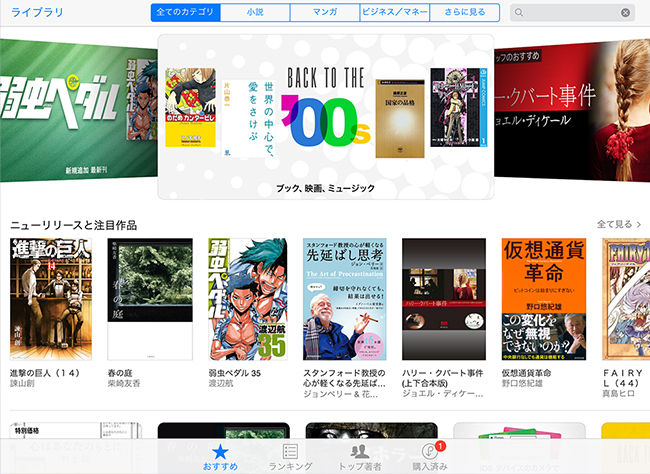The width and height of the screenshot is (650, 474).
Task: Tap the のだめカンタービレ cover in banner
Action: (190, 107)
